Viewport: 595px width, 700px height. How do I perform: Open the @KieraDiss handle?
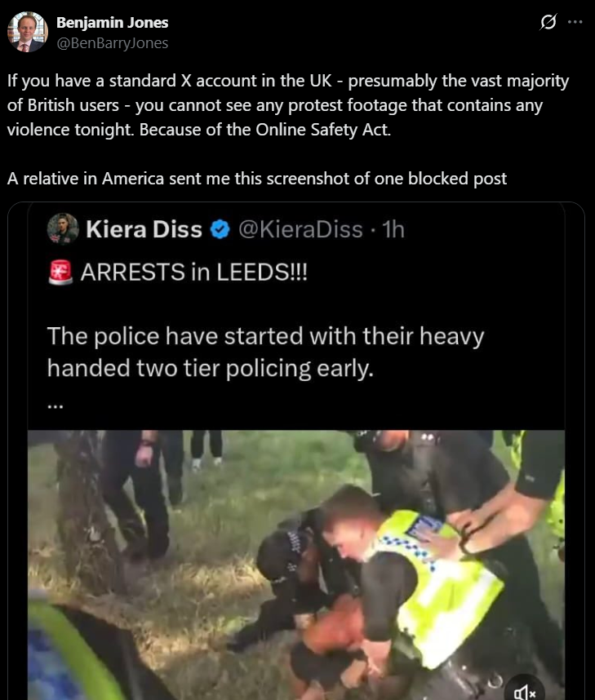click(300, 229)
